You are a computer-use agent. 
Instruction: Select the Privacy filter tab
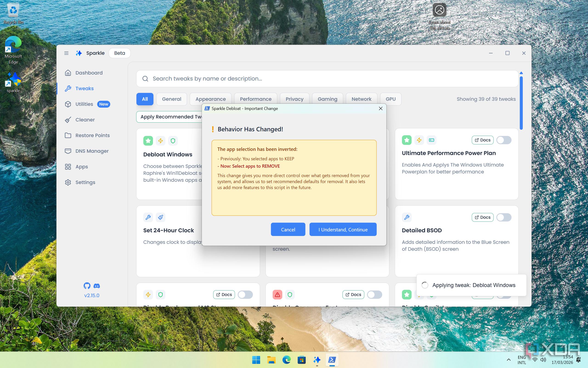point(294,99)
